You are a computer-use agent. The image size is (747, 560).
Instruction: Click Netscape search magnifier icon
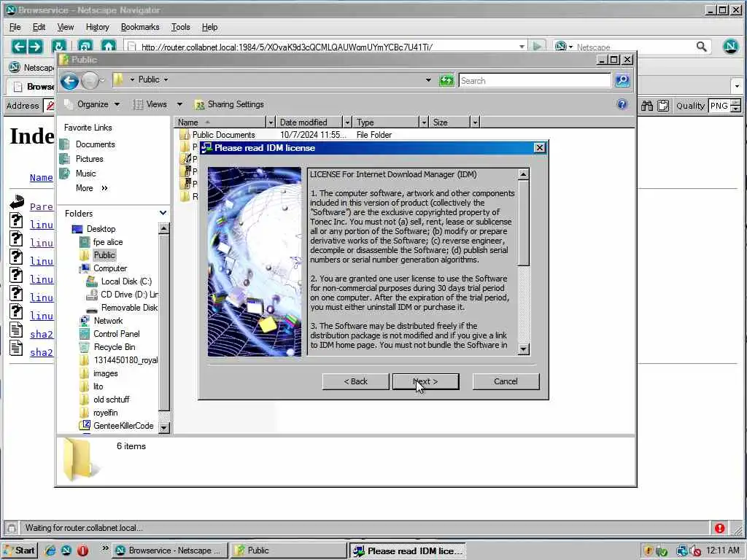point(701,47)
